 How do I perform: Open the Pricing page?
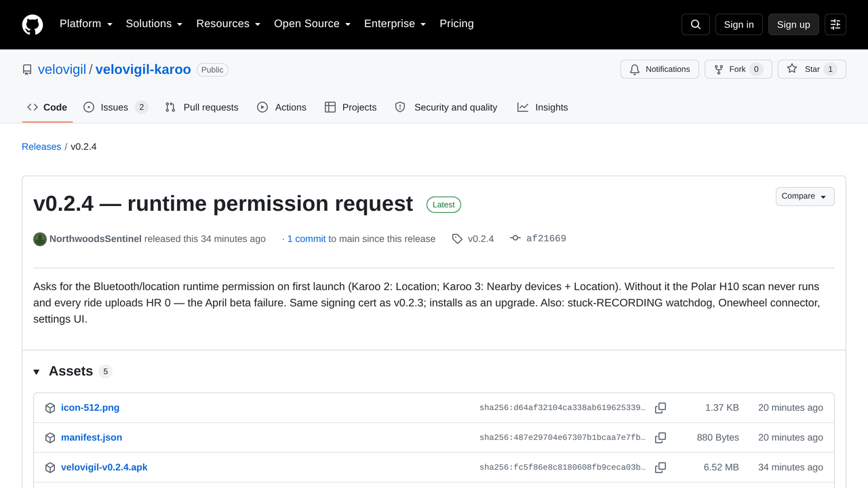(456, 24)
